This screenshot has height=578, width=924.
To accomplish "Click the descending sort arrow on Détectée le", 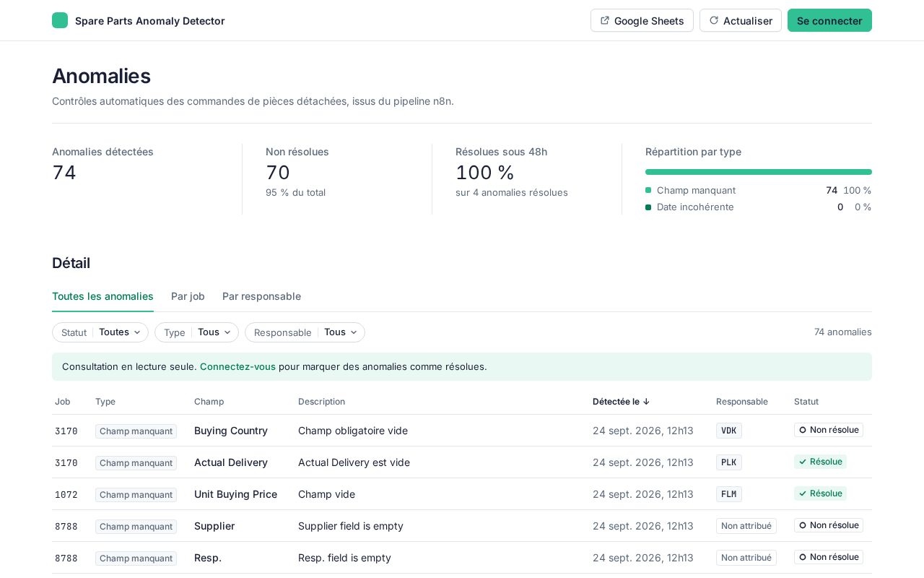I will [646, 402].
